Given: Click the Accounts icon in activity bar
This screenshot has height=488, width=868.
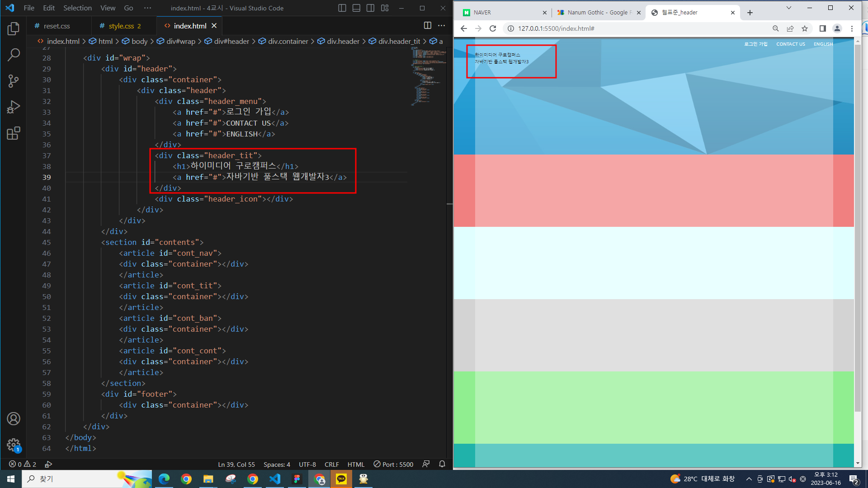Looking at the screenshot, I should point(14,419).
